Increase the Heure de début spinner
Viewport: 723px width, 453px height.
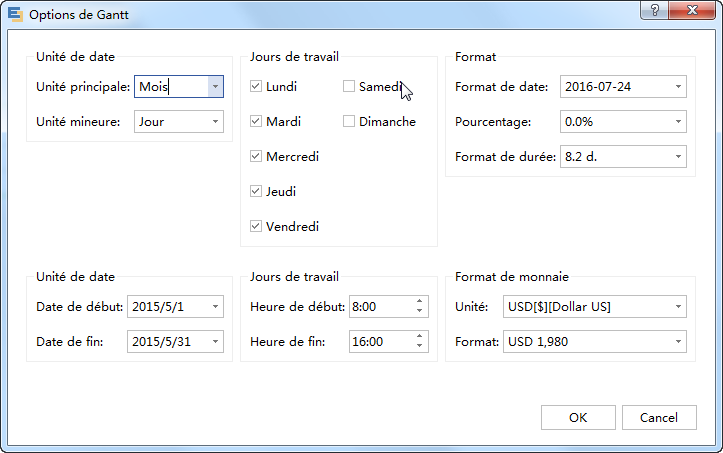(x=419, y=302)
